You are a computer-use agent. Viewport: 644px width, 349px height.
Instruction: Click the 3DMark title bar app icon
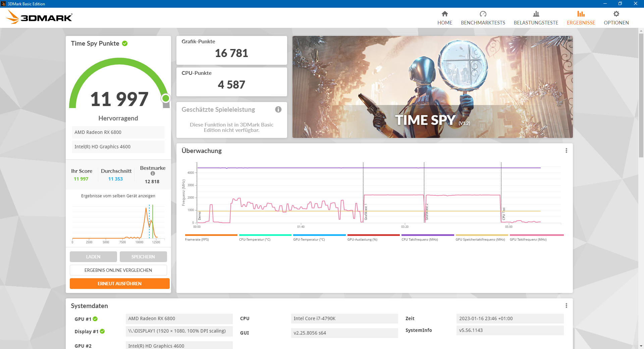3,4
